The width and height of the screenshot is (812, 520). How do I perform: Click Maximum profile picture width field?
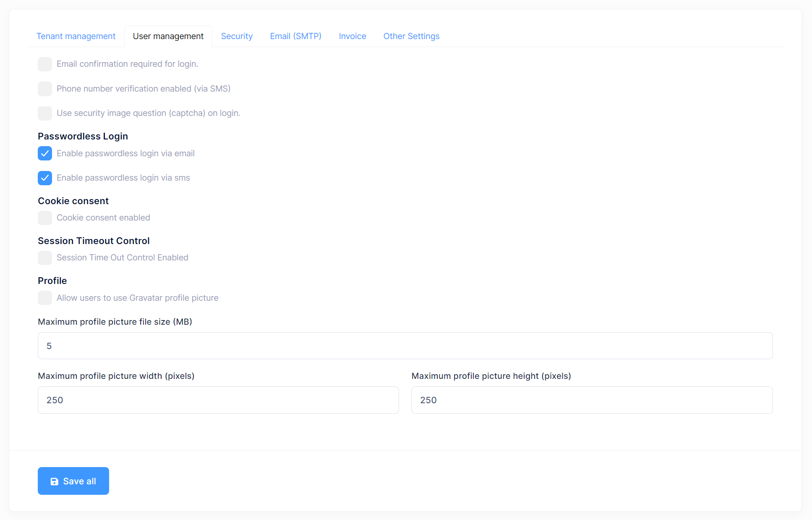(x=218, y=400)
